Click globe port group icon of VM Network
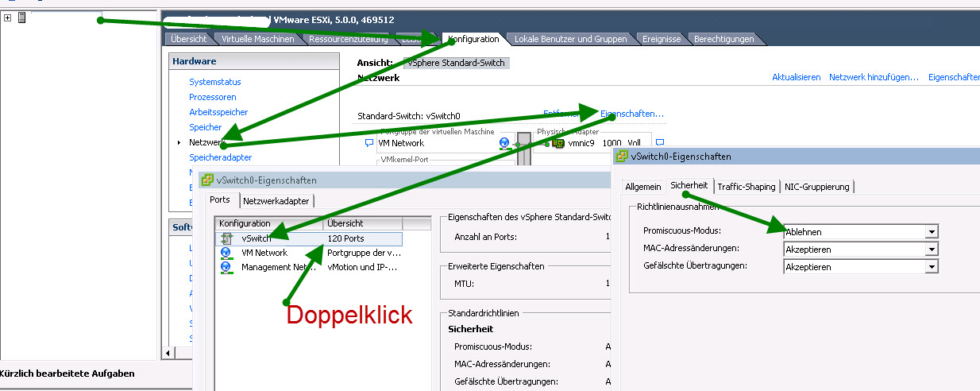This screenshot has height=391, width=980. coord(504,143)
